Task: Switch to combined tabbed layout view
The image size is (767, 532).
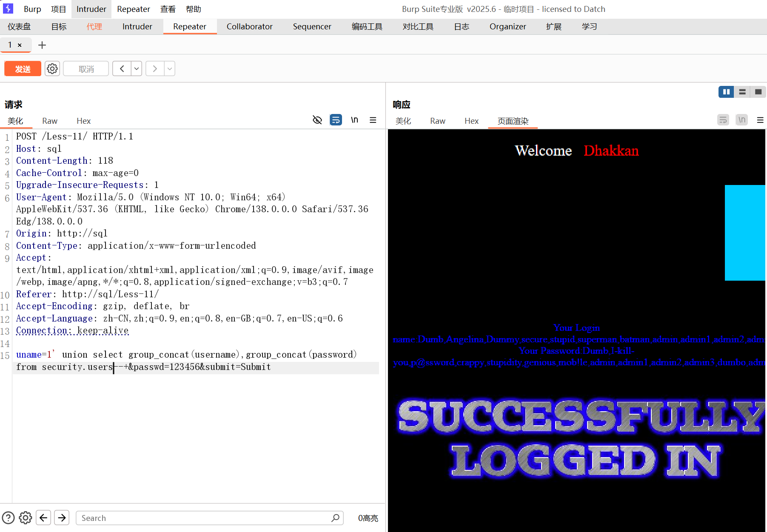Action: point(758,92)
